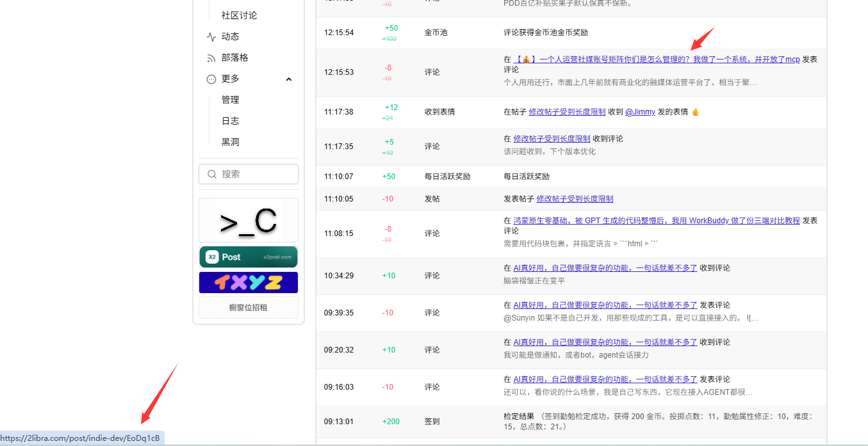Select 管理 under 更多

231,100
